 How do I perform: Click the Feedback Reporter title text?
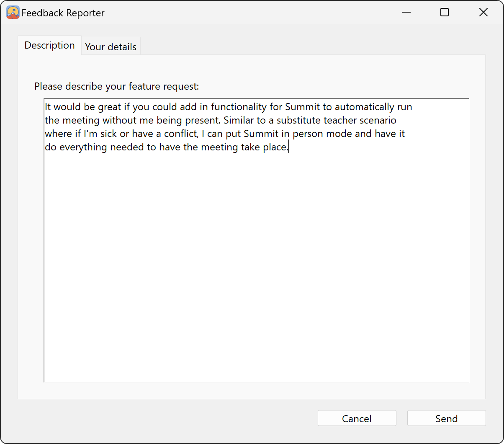tap(63, 13)
